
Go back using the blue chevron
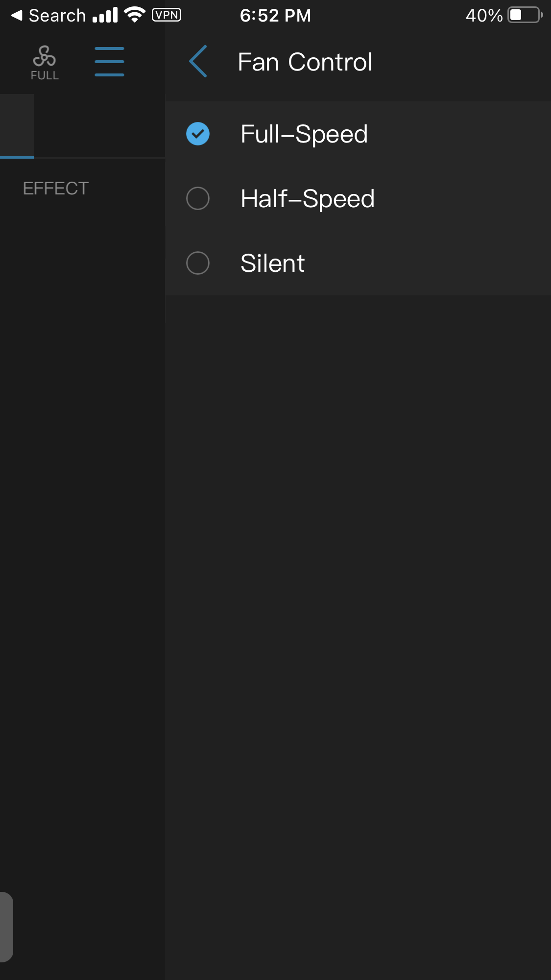[198, 62]
